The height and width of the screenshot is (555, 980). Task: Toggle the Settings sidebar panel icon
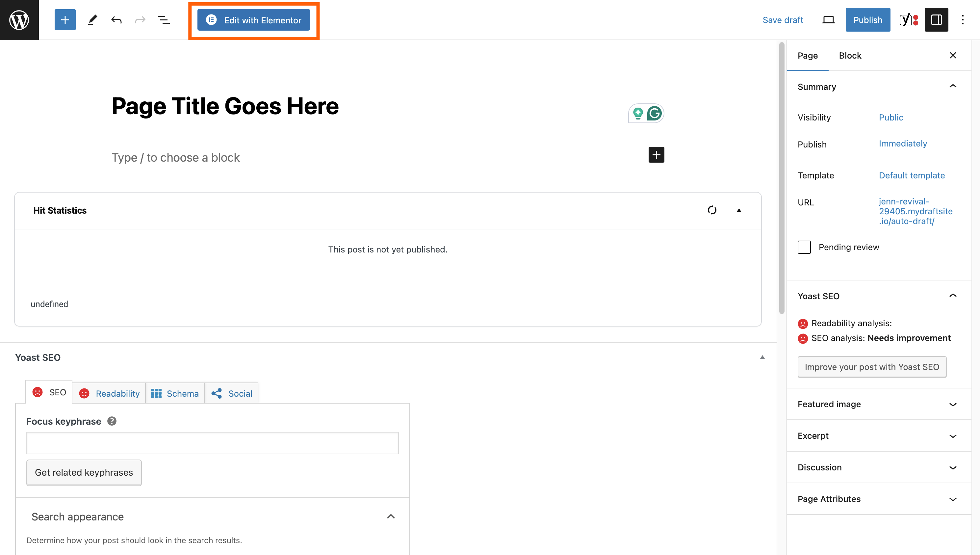click(x=936, y=20)
